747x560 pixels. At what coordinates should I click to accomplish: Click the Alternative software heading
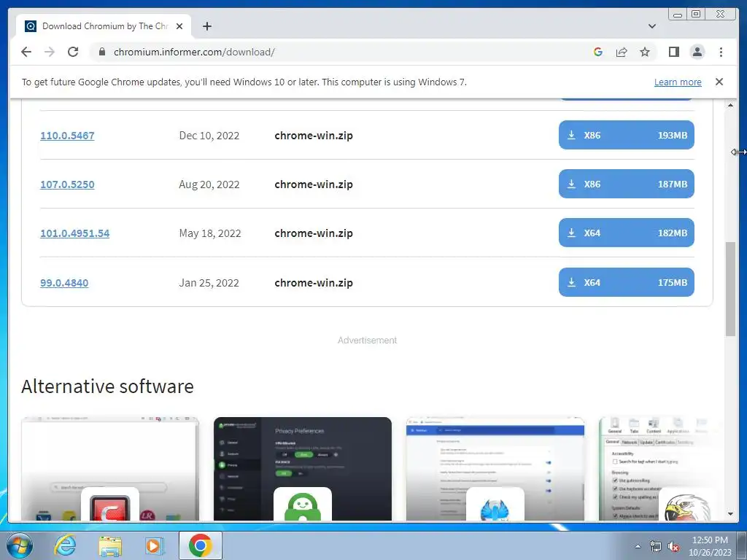click(x=108, y=386)
